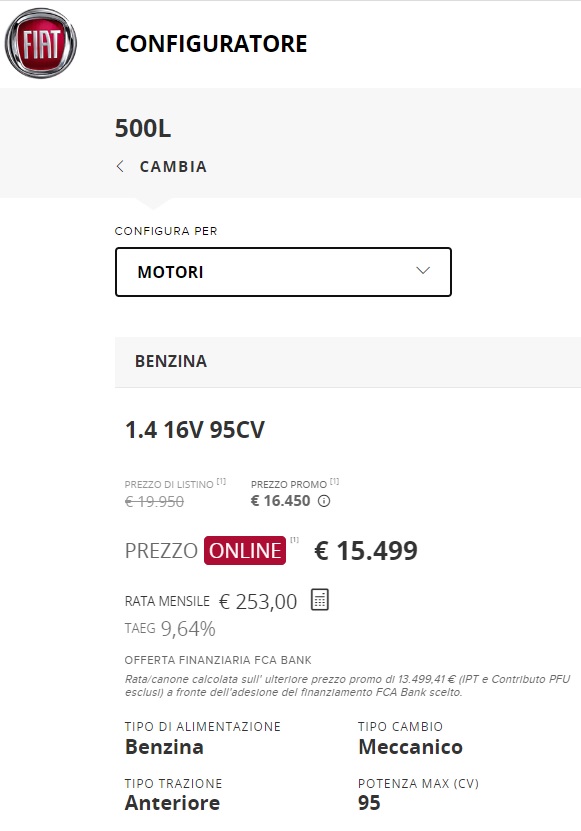Click the € 15.499 online price
The image size is (581, 831).
click(x=366, y=551)
